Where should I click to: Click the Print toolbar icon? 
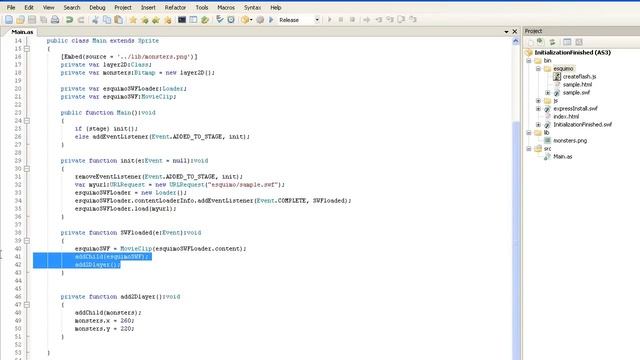[x=55, y=20]
